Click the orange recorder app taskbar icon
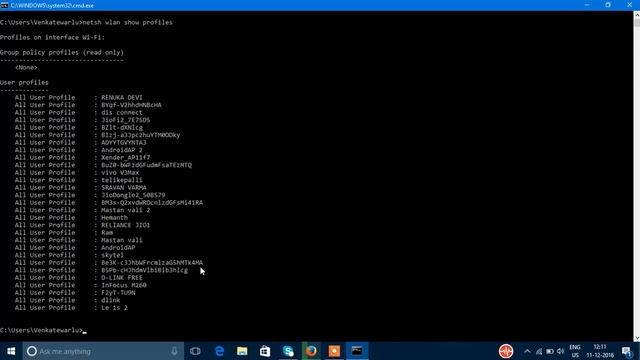The image size is (640, 360). tap(334, 351)
